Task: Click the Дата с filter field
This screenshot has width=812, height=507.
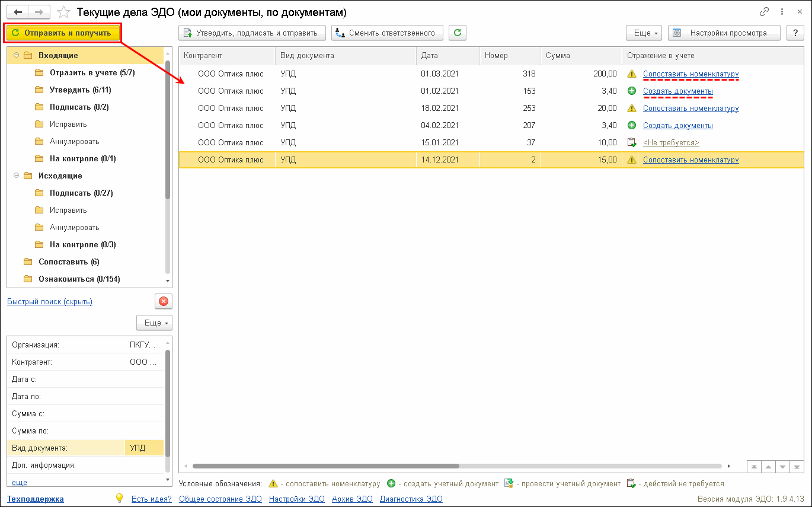Action: 85,380
